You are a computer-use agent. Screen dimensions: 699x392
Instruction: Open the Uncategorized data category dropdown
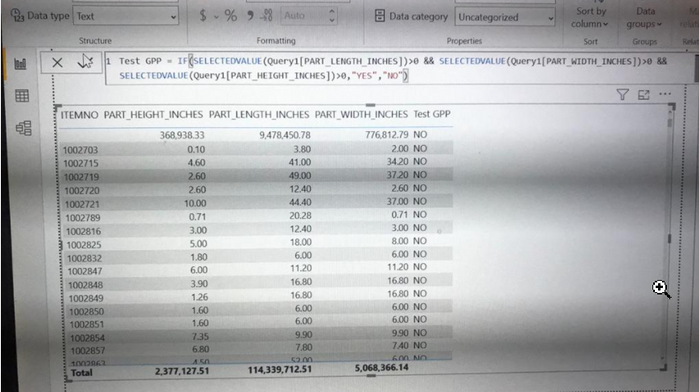505,17
